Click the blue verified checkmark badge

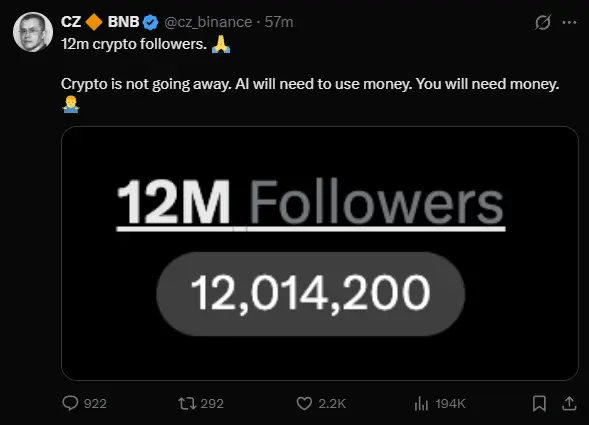(151, 22)
